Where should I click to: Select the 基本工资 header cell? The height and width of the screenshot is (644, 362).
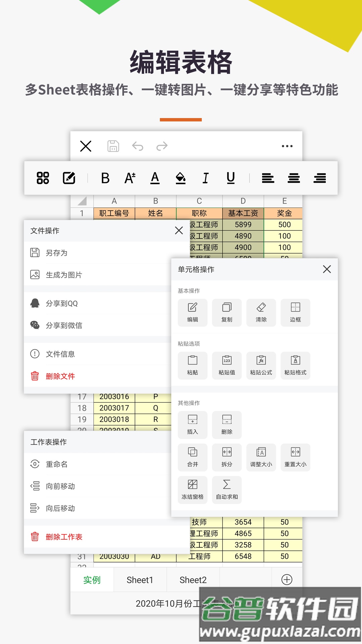[x=243, y=213]
